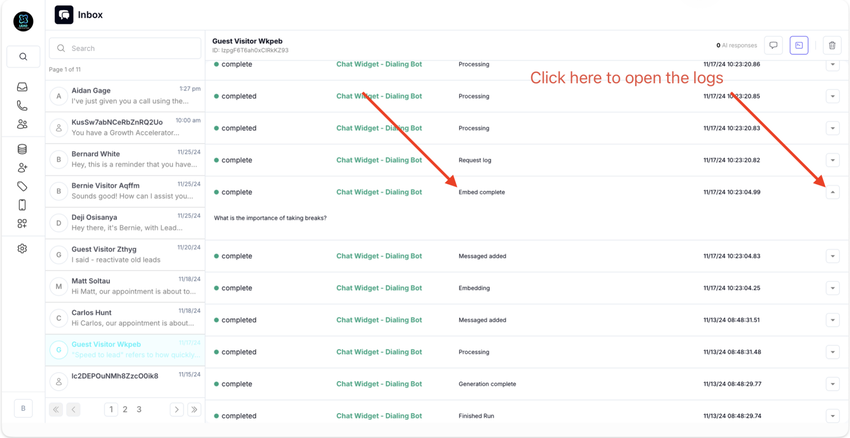Open Bernie Visitor Aqffm conversation
850x438 pixels.
[125, 191]
